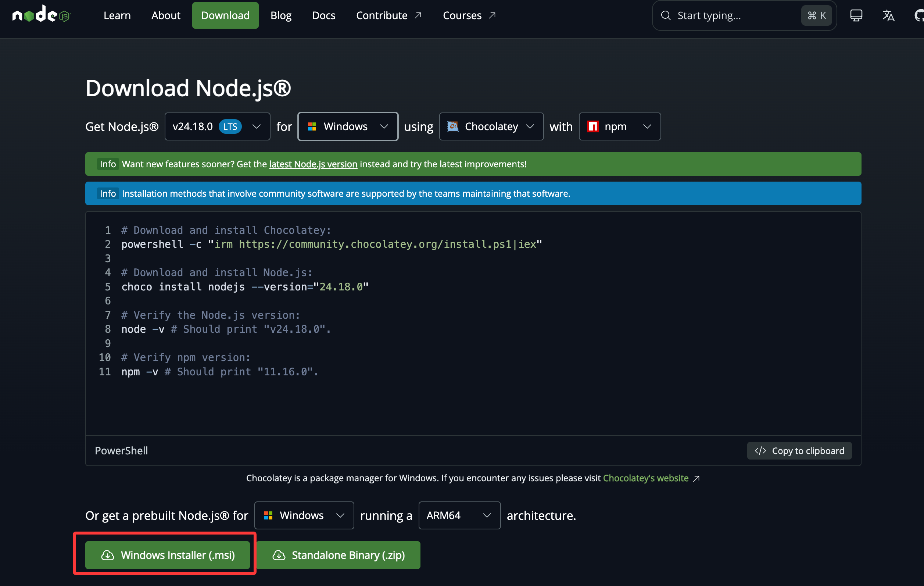This screenshot has height=586, width=924.
Task: Click the Node.js logo
Action: pos(42,15)
